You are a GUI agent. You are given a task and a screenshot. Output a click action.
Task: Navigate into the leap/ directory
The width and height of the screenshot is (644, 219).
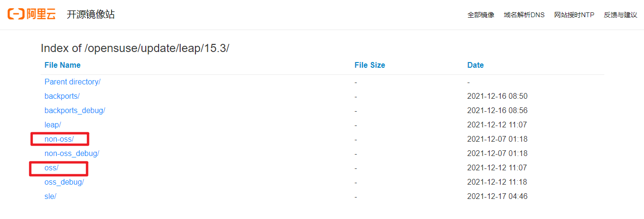point(53,125)
